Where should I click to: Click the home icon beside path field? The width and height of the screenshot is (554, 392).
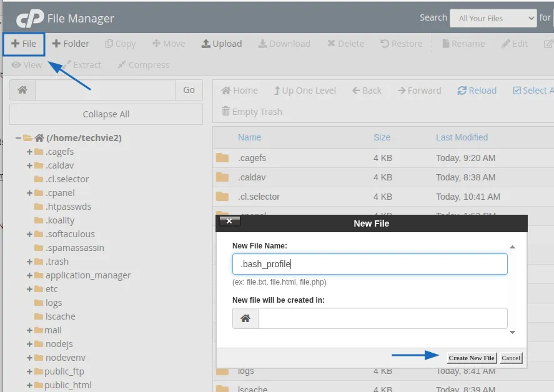click(x=22, y=90)
